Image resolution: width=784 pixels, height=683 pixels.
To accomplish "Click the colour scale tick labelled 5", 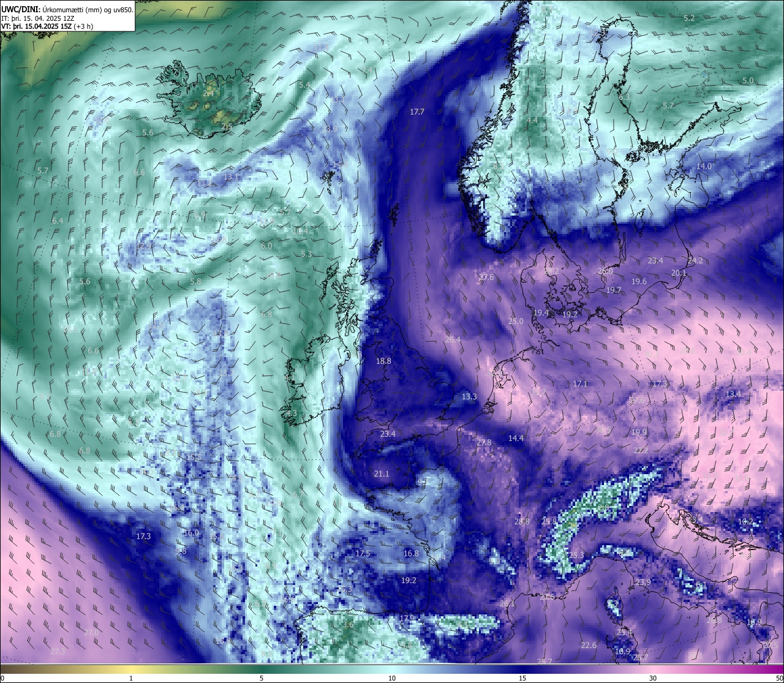I will tap(262, 678).
